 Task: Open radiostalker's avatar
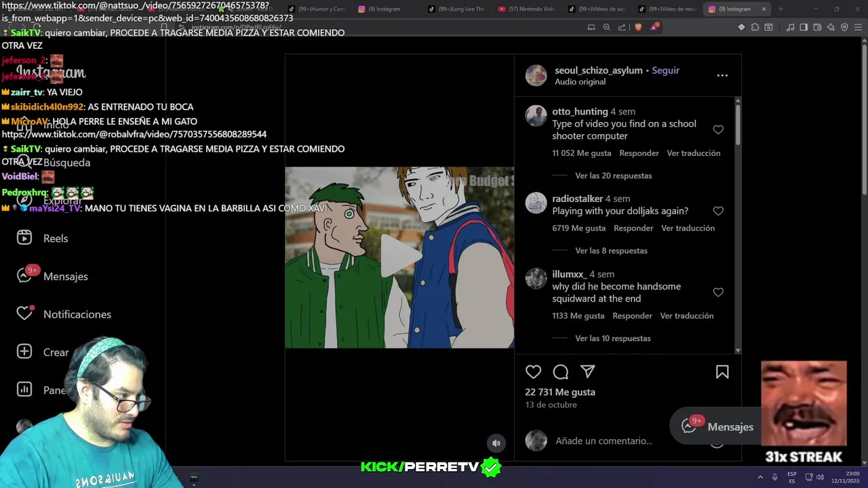pyautogui.click(x=536, y=203)
